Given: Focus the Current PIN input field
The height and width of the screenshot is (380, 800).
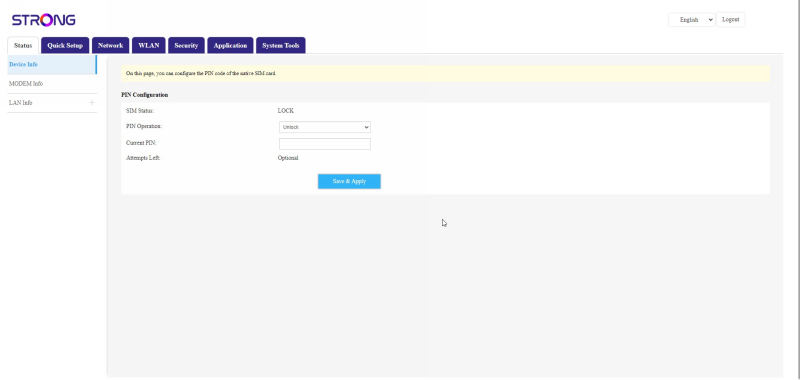Looking at the screenshot, I should pyautogui.click(x=324, y=144).
